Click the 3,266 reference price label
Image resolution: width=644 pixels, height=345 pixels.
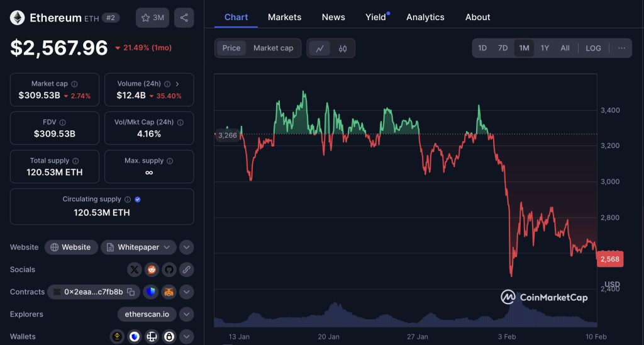(x=227, y=135)
